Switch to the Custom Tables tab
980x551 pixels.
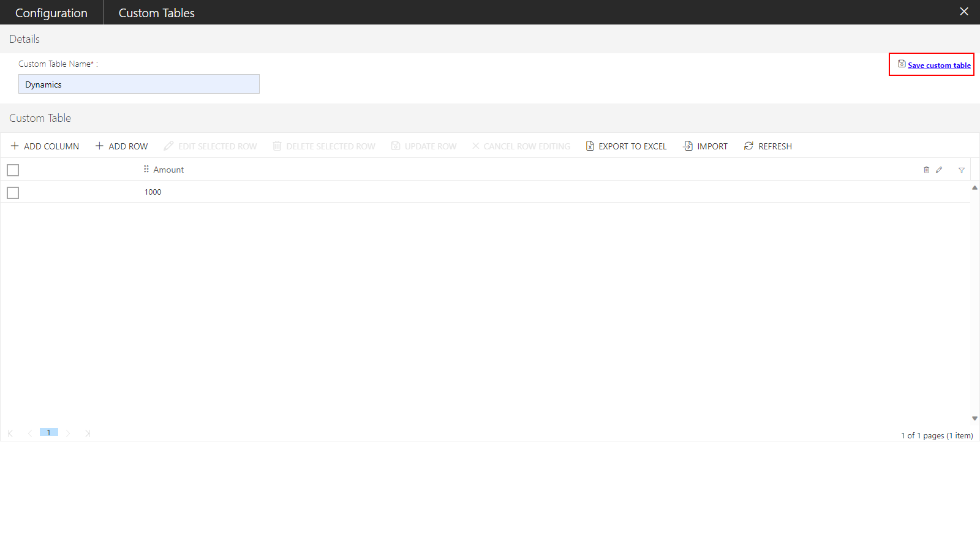pos(156,13)
